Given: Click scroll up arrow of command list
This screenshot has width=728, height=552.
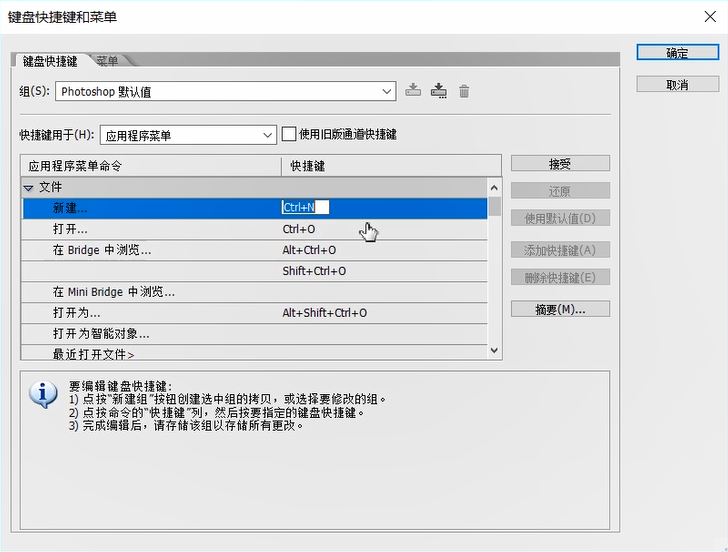Looking at the screenshot, I should tap(494, 188).
